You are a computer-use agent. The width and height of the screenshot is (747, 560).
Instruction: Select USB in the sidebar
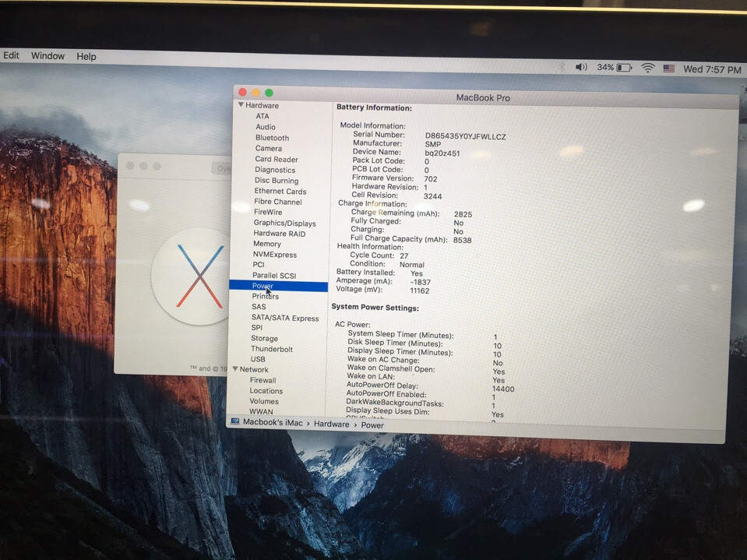pos(258,359)
